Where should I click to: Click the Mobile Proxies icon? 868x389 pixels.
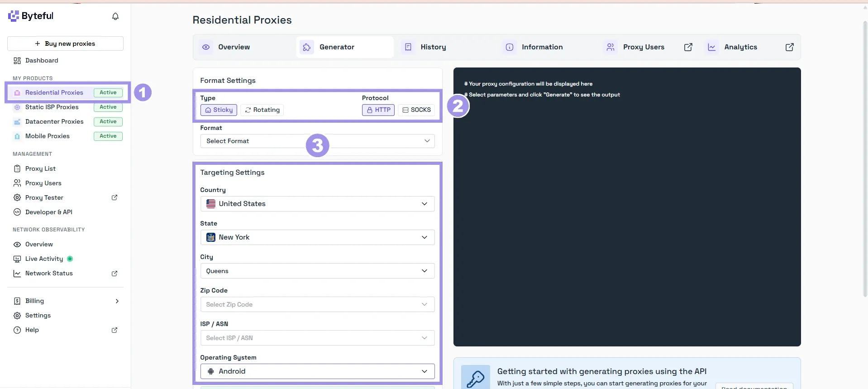[17, 136]
